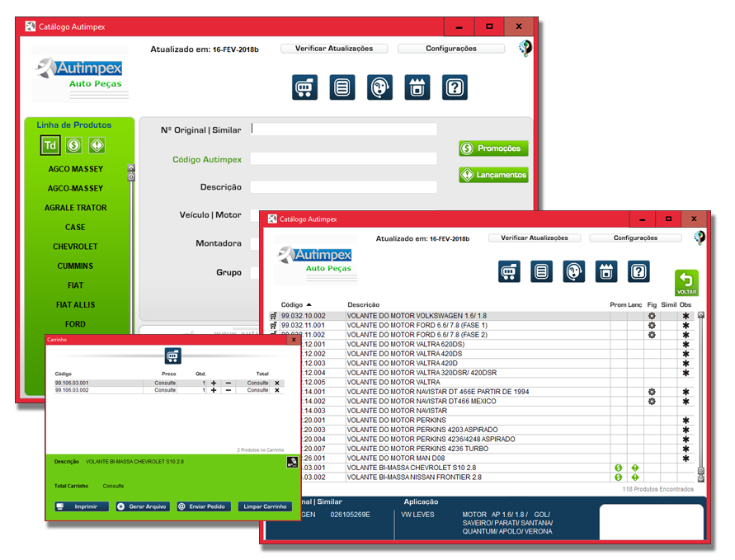Open observation asterisk for Valtra 620DS row
The width and height of the screenshot is (735, 560).
coord(686,345)
